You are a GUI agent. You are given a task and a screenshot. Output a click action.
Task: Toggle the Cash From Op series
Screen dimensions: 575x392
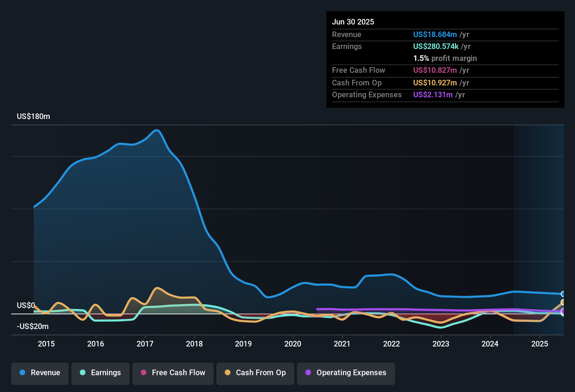[255, 373]
